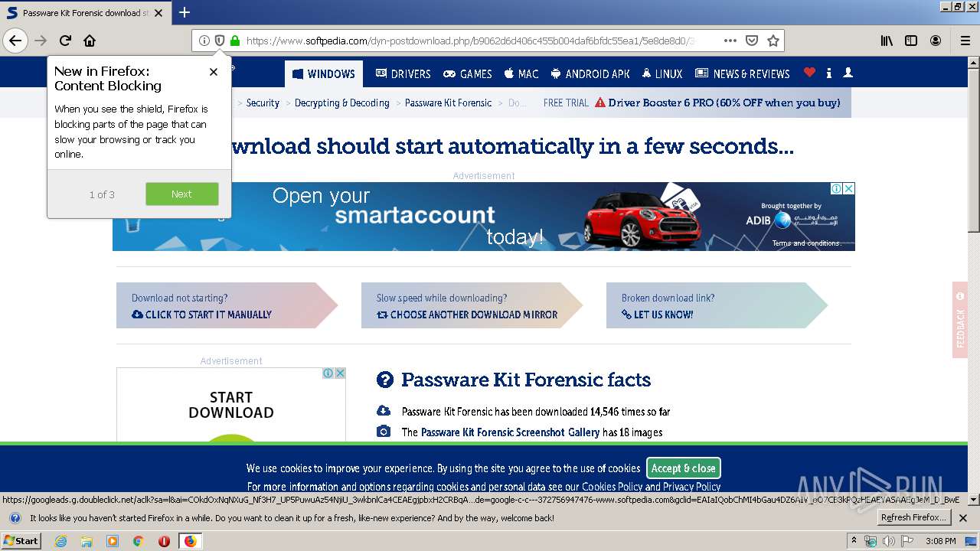Open Opera browser from taskbar
Viewport: 980px width, 551px height.
coord(164,541)
